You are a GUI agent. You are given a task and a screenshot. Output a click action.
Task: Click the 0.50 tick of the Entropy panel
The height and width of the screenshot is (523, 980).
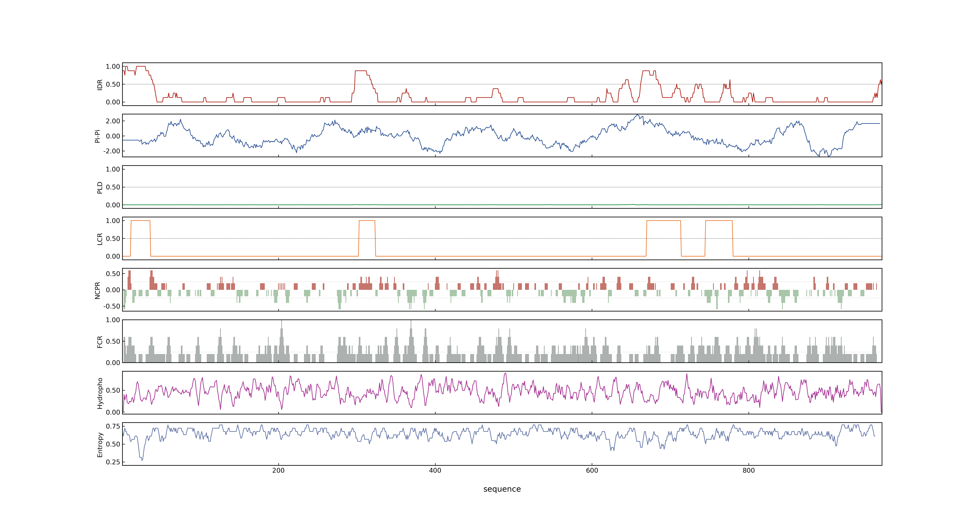pos(113,444)
